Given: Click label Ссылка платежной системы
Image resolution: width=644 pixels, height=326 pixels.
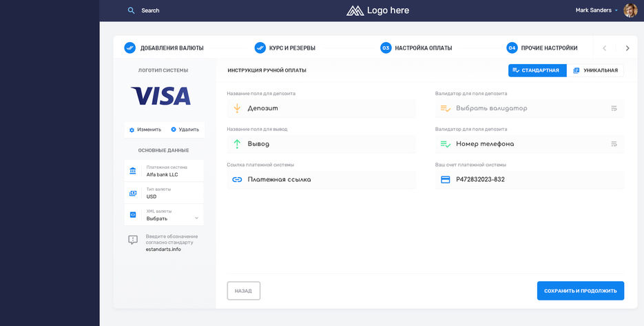Looking at the screenshot, I should click(260, 165).
